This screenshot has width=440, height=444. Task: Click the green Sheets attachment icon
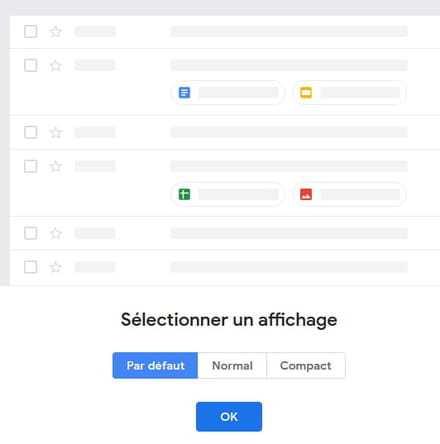coord(184,194)
